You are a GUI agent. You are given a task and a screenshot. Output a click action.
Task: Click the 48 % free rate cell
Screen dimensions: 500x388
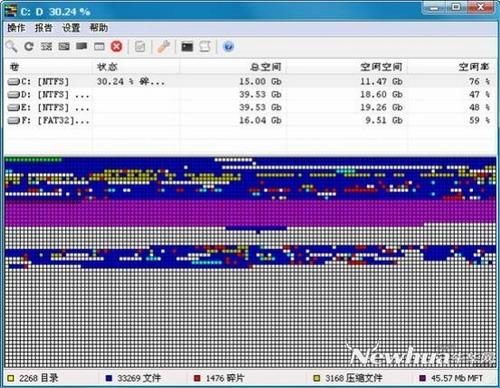(479, 107)
